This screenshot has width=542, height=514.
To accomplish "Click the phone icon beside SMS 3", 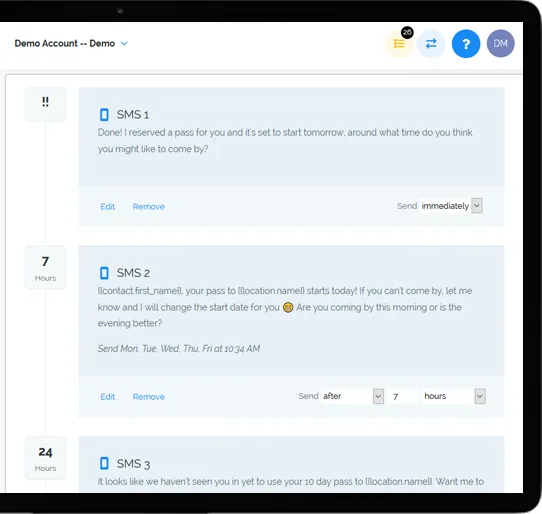I will (104, 463).
